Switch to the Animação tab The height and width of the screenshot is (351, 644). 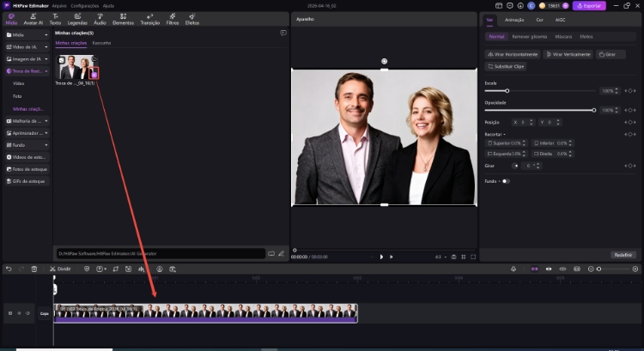514,19
